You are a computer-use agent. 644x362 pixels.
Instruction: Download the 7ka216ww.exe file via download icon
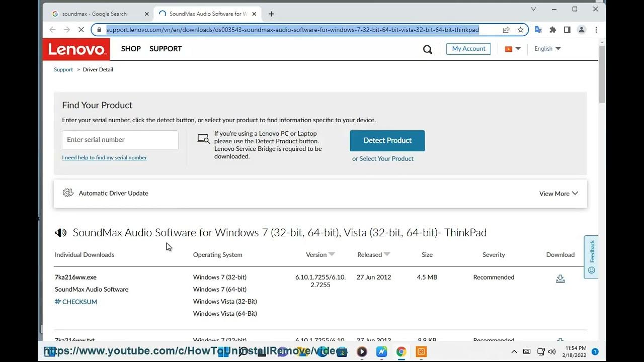[560, 279]
